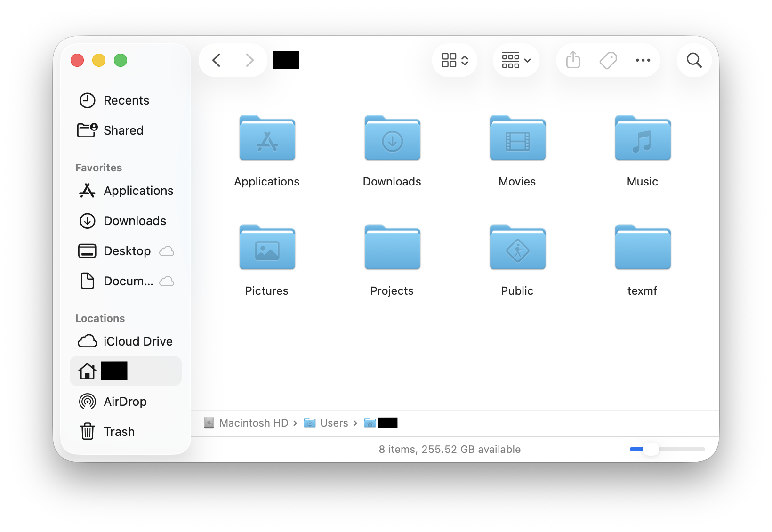Click the iCloud Drive cloud icon
Image resolution: width=772 pixels, height=532 pixels.
[x=88, y=341]
